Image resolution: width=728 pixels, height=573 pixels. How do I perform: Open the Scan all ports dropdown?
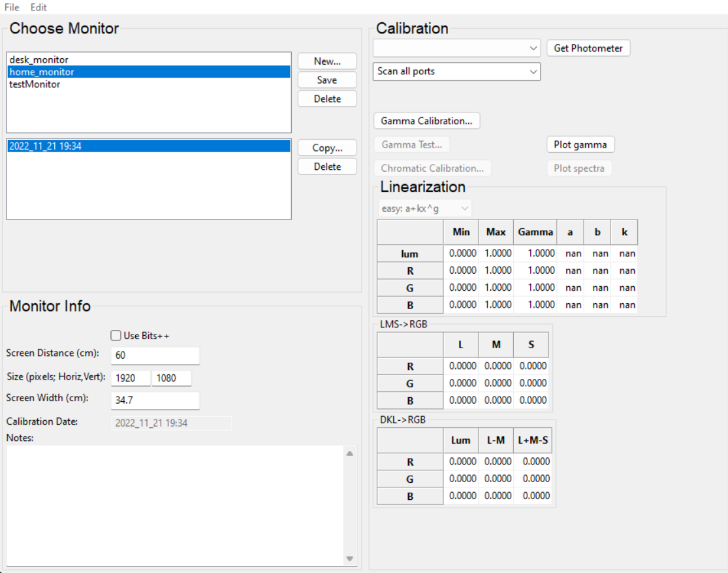click(x=456, y=71)
